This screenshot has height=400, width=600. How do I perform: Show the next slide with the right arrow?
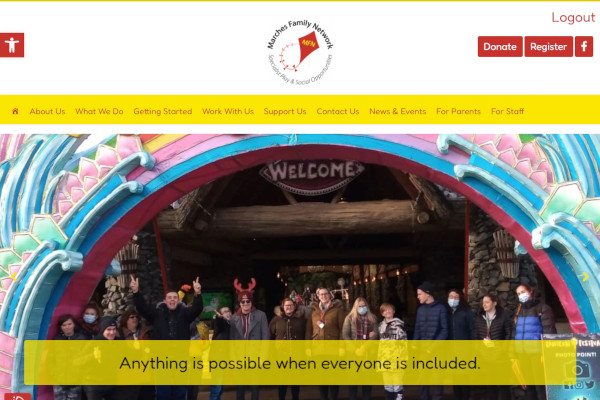click(585, 276)
